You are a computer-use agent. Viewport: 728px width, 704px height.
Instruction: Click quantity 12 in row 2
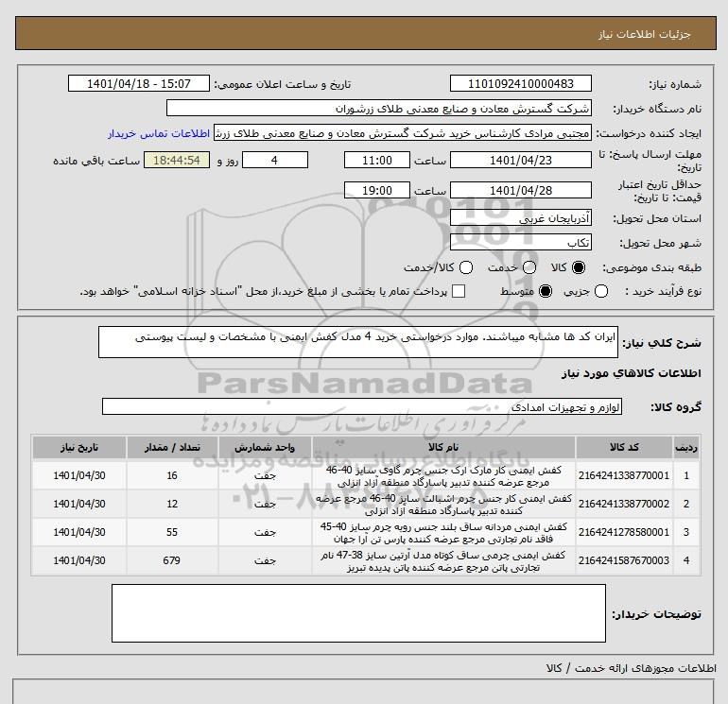click(x=172, y=504)
